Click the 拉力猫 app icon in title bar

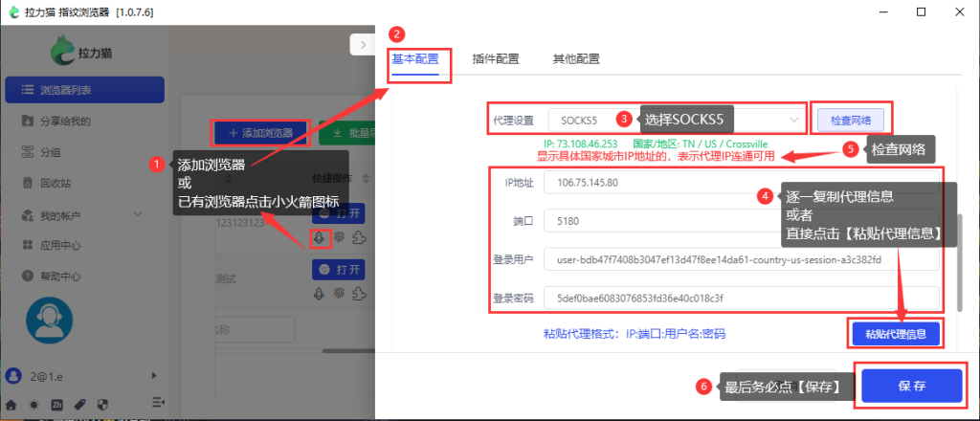(13, 12)
